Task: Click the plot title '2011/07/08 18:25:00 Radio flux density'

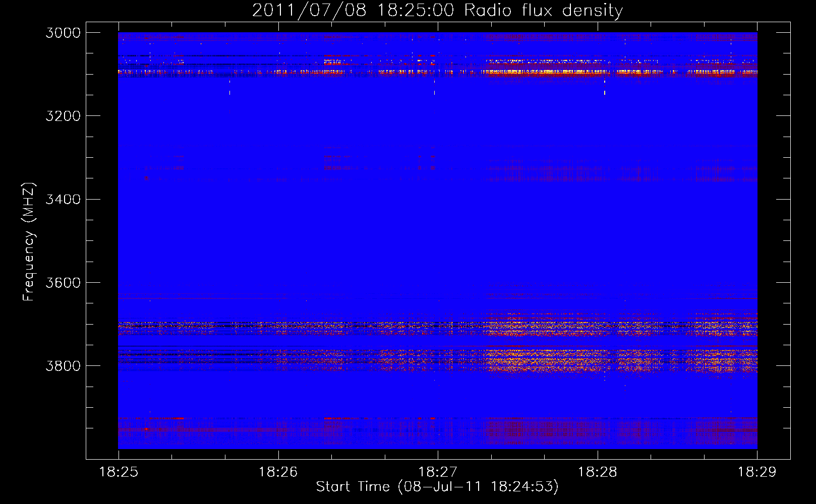Action: [437, 11]
